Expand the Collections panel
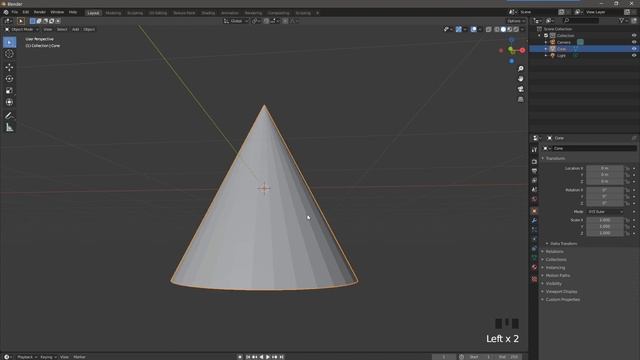This screenshot has width=640, height=360. pos(556,260)
